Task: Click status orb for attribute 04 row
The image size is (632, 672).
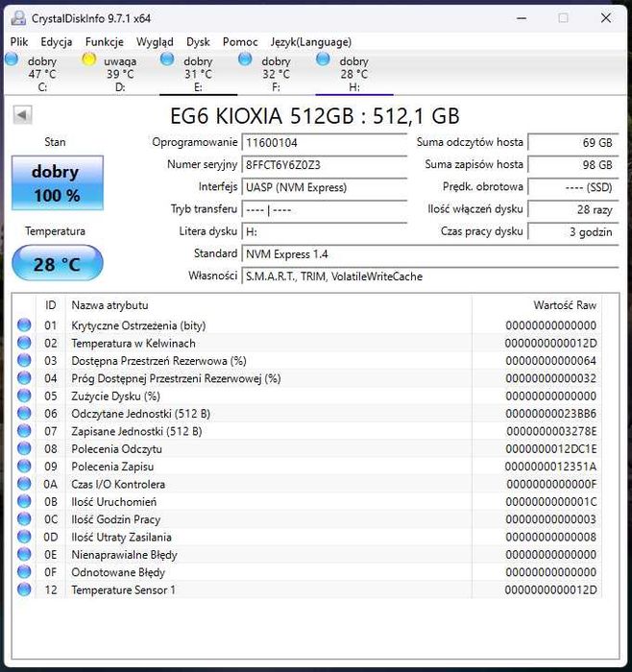Action: [x=24, y=378]
